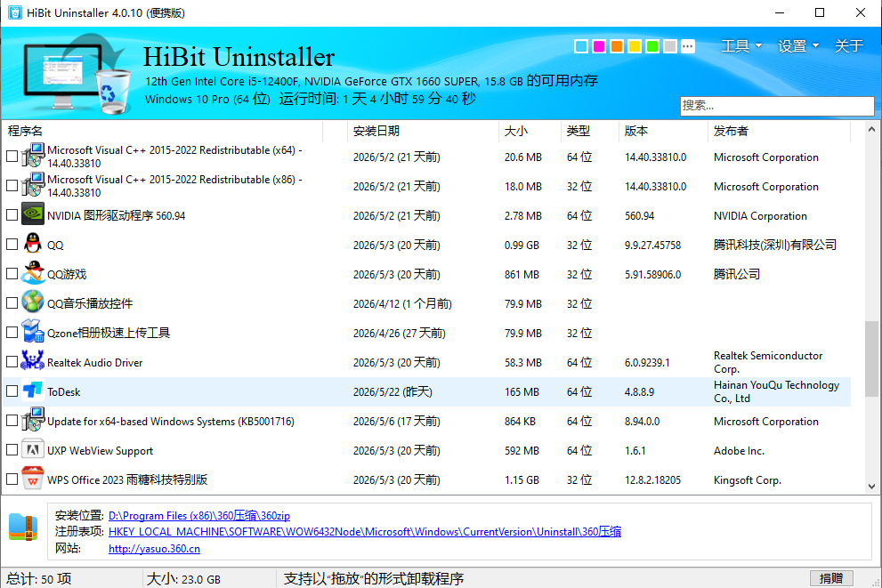Sort list by 类型 column header
The width and height of the screenshot is (882, 588).
(589, 131)
